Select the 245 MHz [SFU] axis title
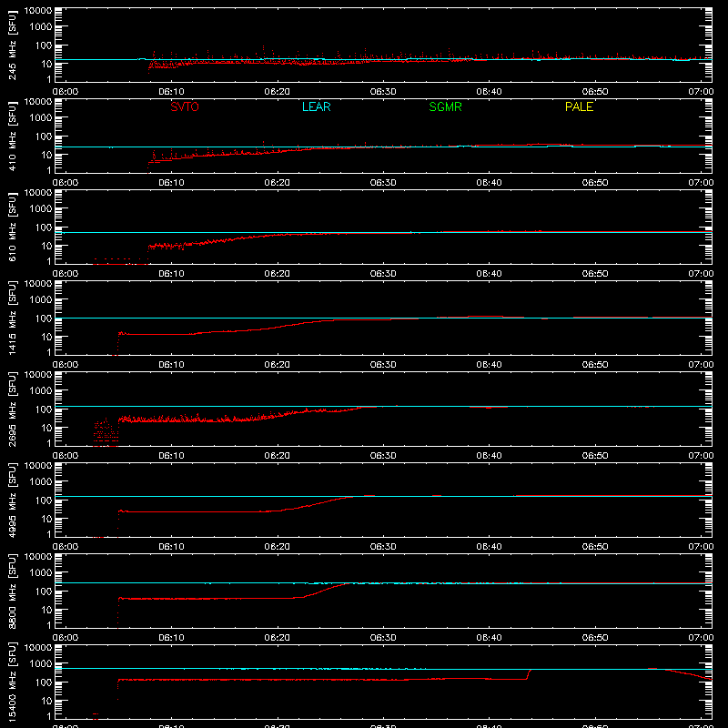 13,45
